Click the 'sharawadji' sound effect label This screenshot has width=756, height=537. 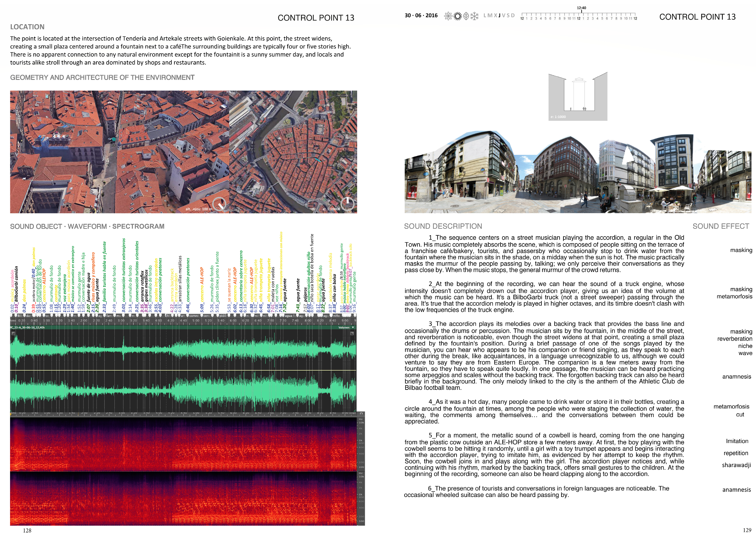tap(736, 465)
